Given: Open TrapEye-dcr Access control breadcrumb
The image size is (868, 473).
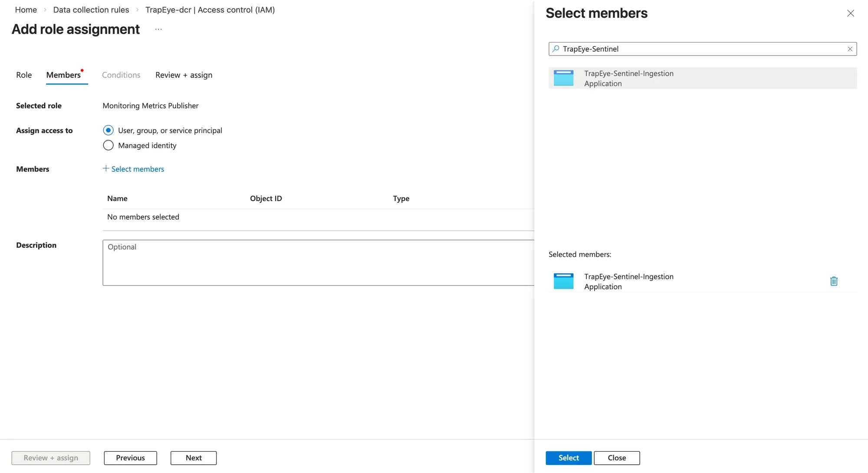Looking at the screenshot, I should (x=210, y=10).
